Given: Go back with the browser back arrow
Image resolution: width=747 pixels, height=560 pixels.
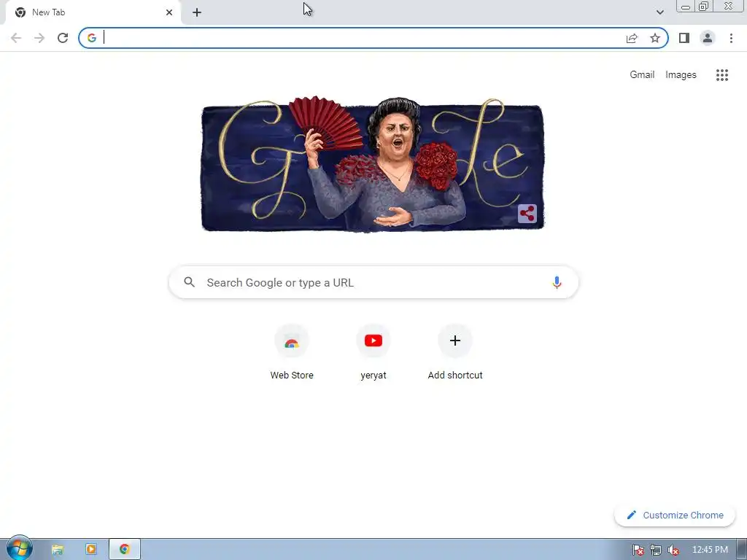Looking at the screenshot, I should click(x=16, y=38).
